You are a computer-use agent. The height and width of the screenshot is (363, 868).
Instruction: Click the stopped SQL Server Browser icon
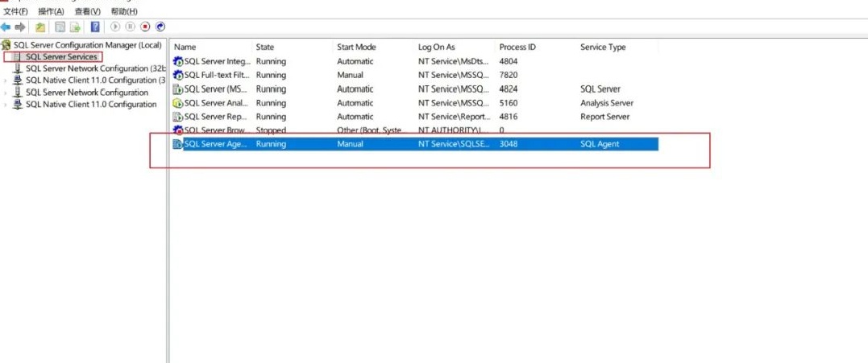point(178,130)
